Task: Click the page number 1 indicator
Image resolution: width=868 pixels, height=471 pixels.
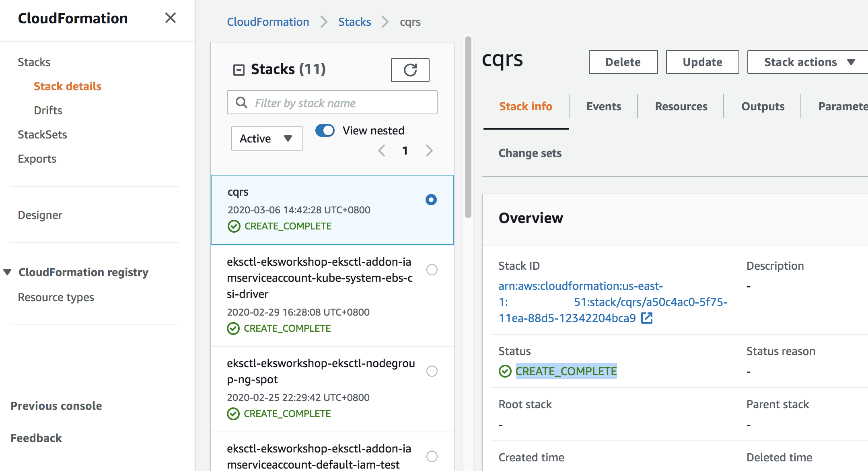Action: click(405, 151)
